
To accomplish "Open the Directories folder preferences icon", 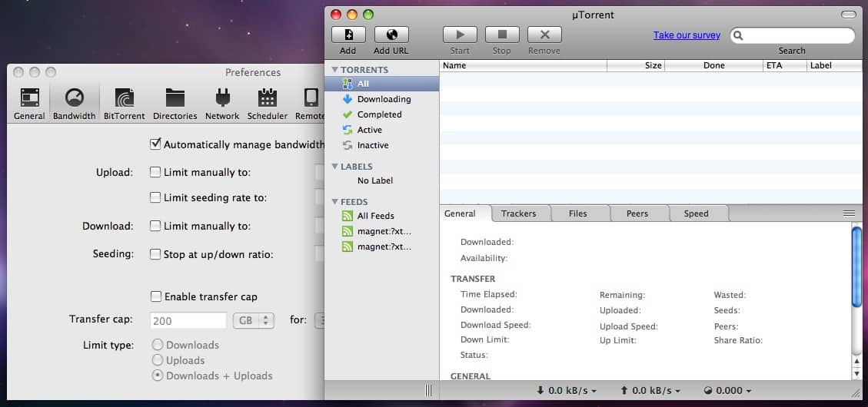I will click(175, 98).
